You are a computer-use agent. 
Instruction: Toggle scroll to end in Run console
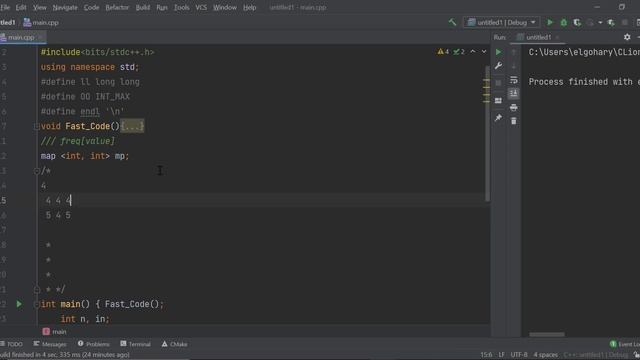coord(514,93)
